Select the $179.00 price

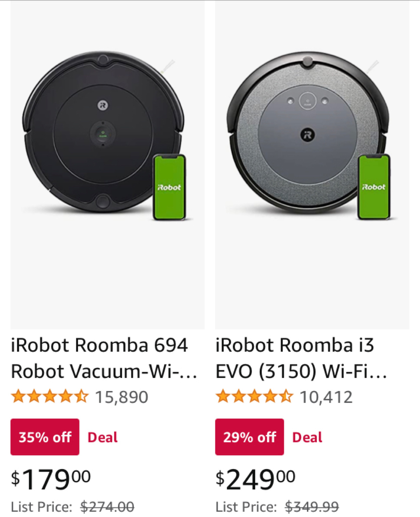[x=51, y=479]
